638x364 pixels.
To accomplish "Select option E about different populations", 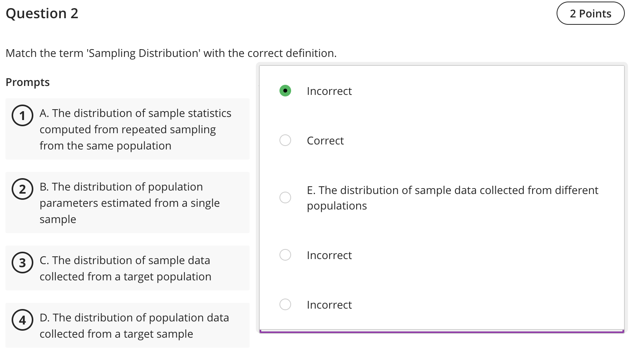I will pyautogui.click(x=285, y=197).
